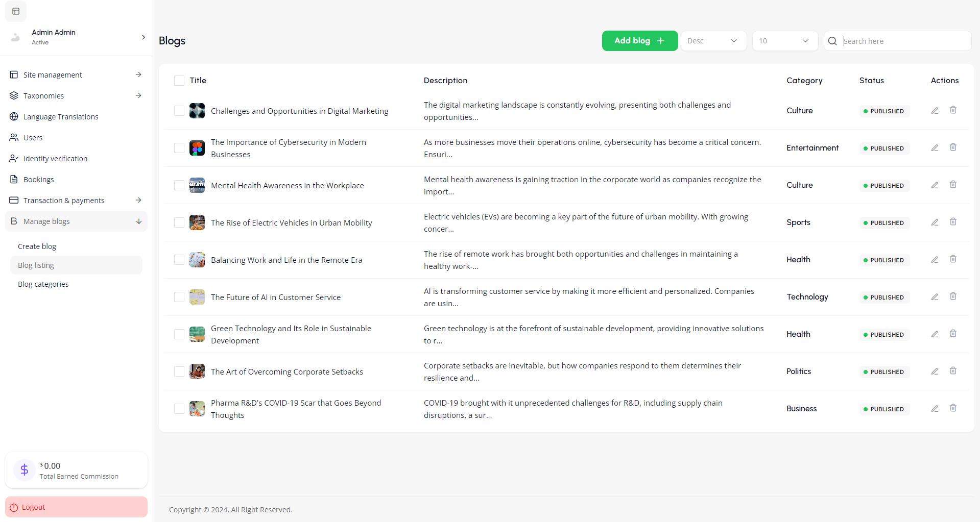Delete the Pharma R&D's COVID-19 blog entry
Screen dimensions: 980x522
(x=953, y=408)
